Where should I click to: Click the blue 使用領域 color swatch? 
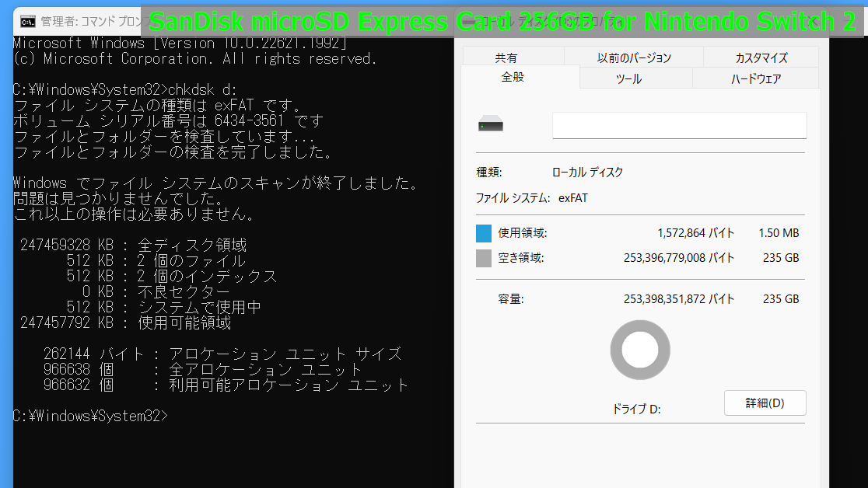click(x=484, y=233)
